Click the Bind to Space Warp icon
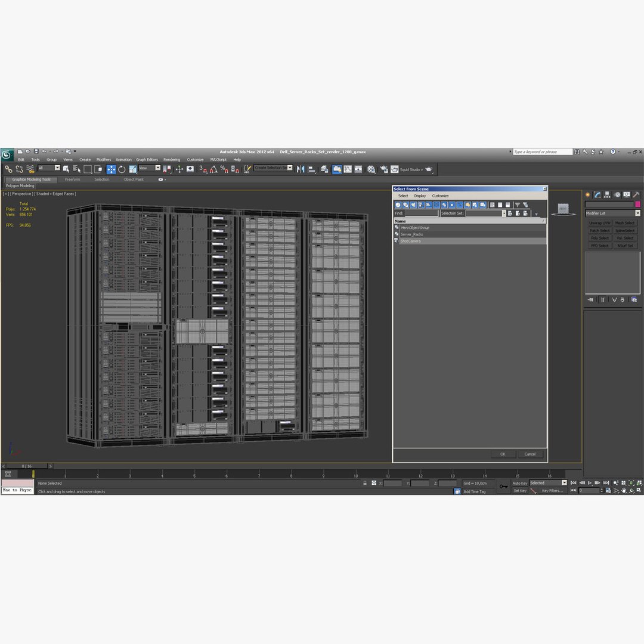Image resolution: width=644 pixels, height=644 pixels. coord(30,169)
